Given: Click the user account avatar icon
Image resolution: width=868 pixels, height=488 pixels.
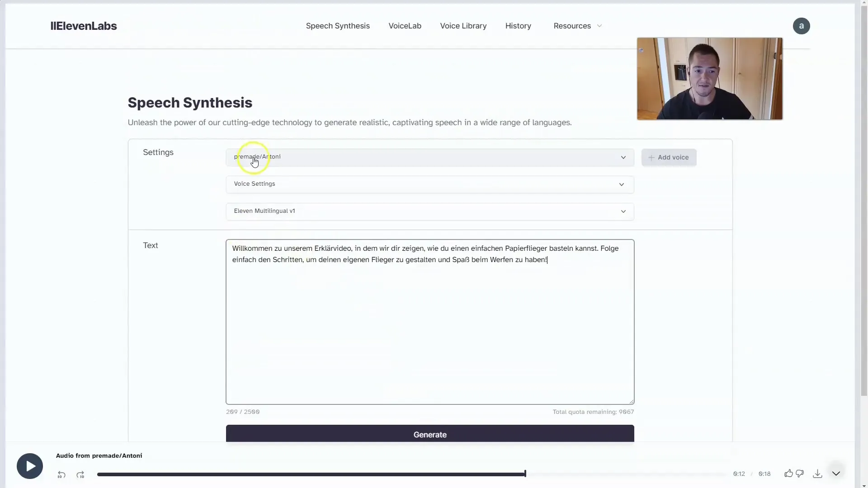Looking at the screenshot, I should (801, 25).
